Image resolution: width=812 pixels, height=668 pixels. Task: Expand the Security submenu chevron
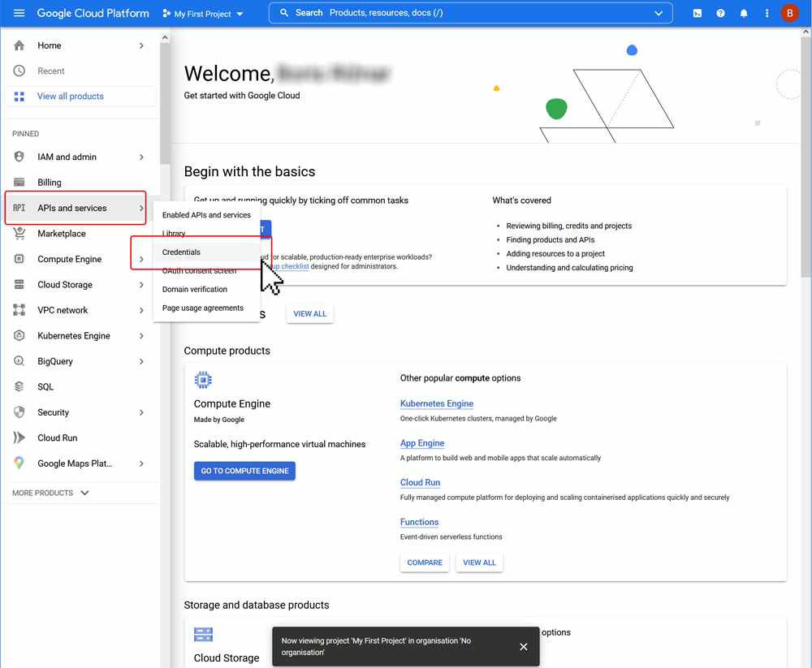(x=141, y=412)
